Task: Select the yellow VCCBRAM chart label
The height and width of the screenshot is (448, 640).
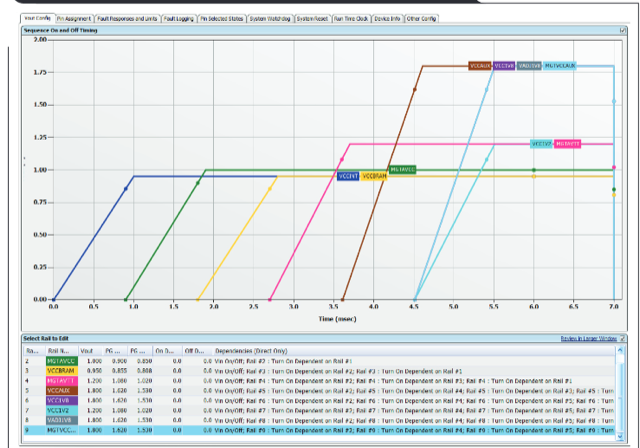Action: pyautogui.click(x=374, y=176)
